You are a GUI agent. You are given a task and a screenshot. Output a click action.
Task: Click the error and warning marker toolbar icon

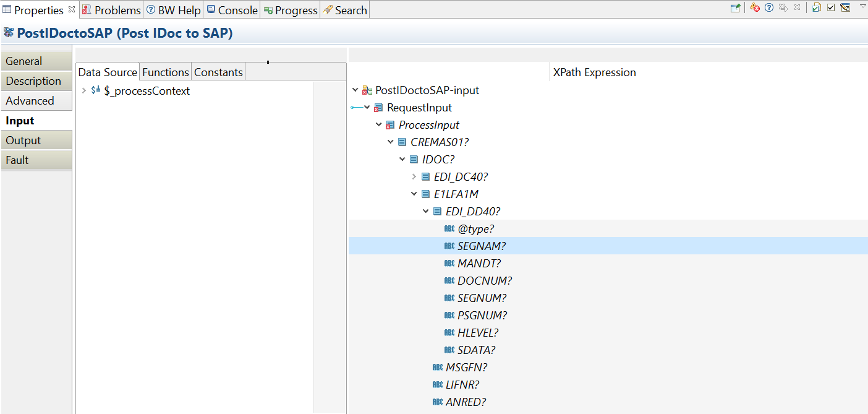(755, 8)
